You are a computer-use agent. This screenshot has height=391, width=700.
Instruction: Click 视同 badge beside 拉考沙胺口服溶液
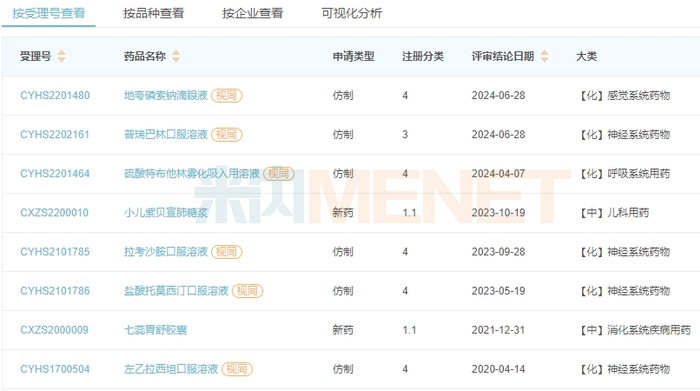click(227, 252)
